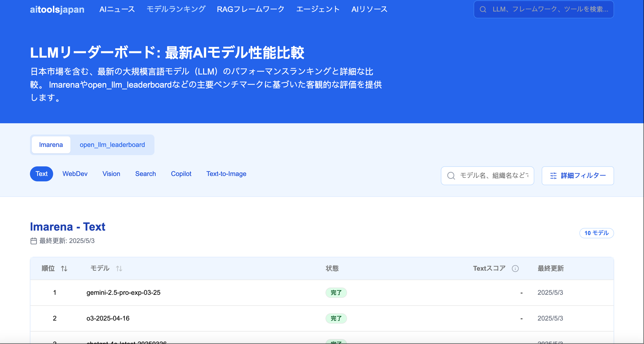Go to モデルランキング in navigation
Viewport: 644px width, 344px height.
(x=176, y=9)
